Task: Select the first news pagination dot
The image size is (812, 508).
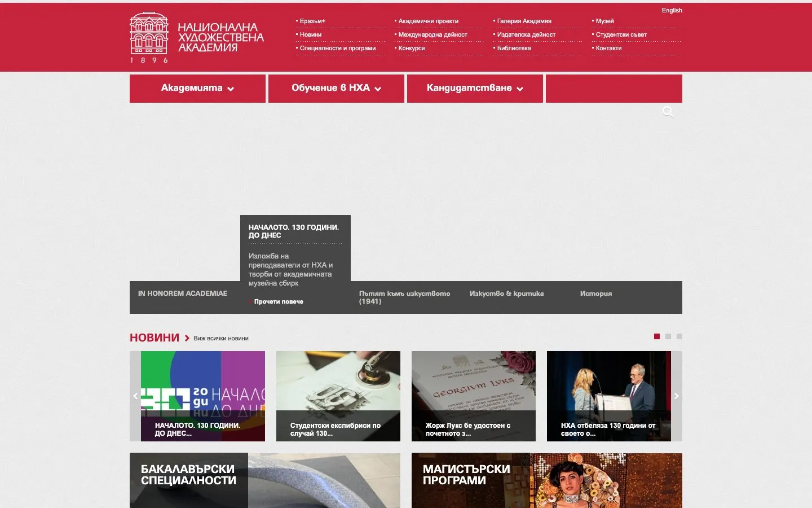Action: tap(657, 336)
